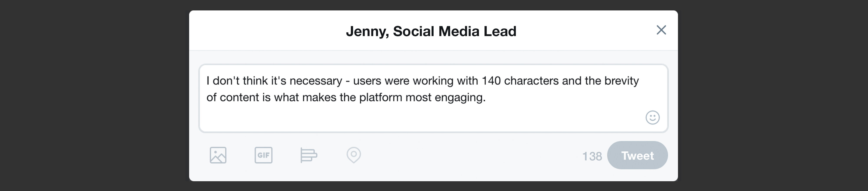The height and width of the screenshot is (191, 868).
Task: Click dark backdrop left of the dialog
Action: [94, 96]
